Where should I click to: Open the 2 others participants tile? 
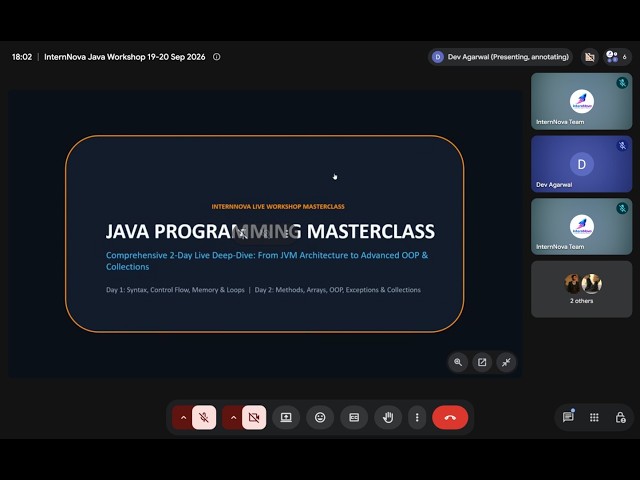[582, 289]
